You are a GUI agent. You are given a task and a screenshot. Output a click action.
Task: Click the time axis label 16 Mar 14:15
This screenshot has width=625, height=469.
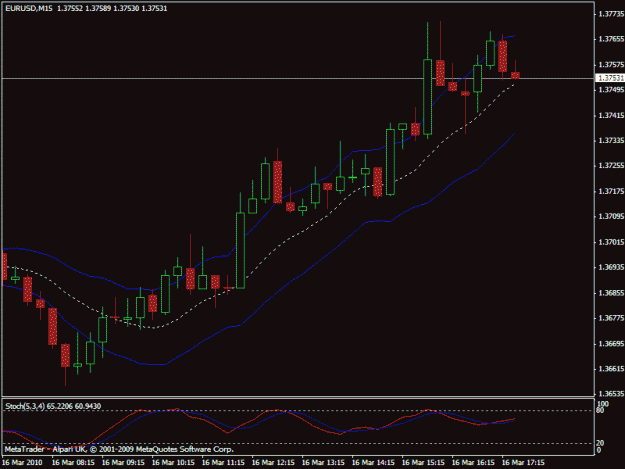click(373, 463)
